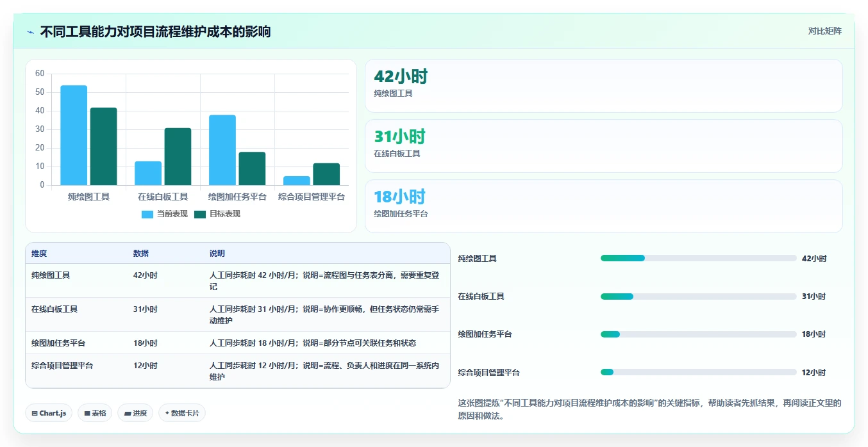The width and height of the screenshot is (868, 447).
Task: Click the 绘图加任务平台 label in progress list
Action: click(x=485, y=334)
